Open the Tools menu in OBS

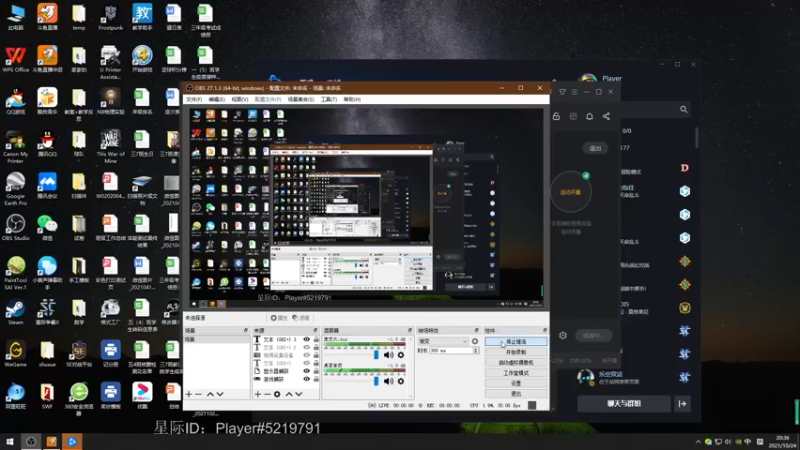pos(329,99)
